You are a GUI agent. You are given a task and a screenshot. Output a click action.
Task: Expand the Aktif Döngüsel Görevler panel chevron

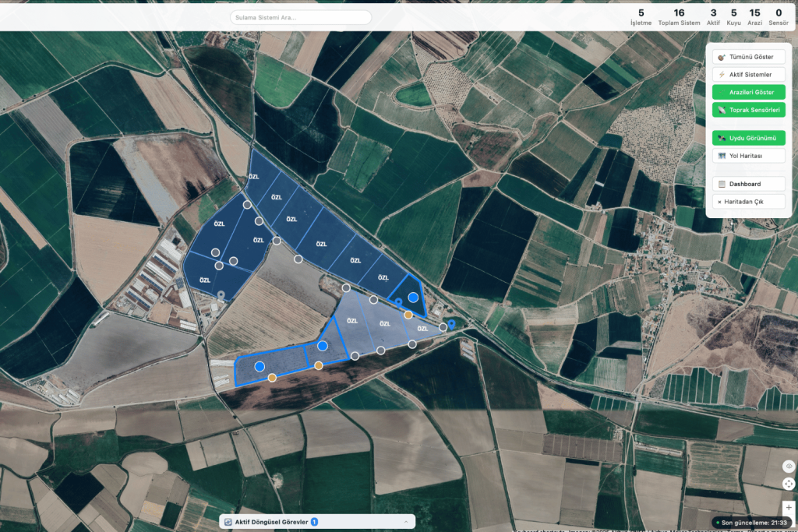coord(405,522)
